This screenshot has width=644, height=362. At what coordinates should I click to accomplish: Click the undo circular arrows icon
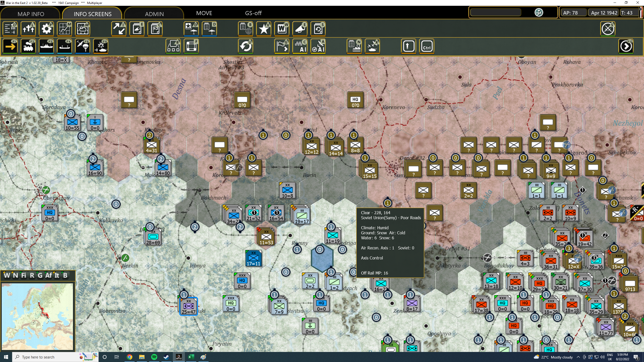coord(246,47)
